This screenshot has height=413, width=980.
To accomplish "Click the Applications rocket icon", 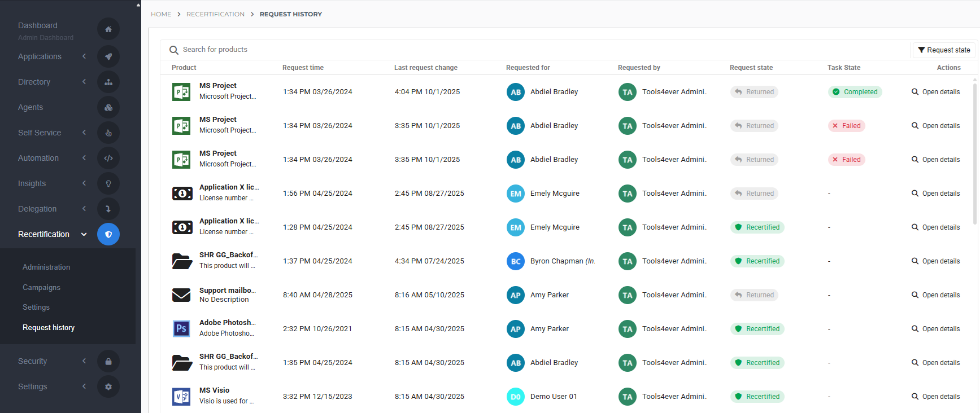I will [108, 56].
